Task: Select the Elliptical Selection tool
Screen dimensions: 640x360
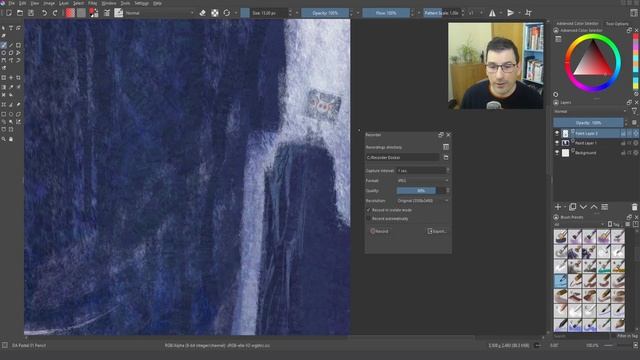Action: point(11,114)
